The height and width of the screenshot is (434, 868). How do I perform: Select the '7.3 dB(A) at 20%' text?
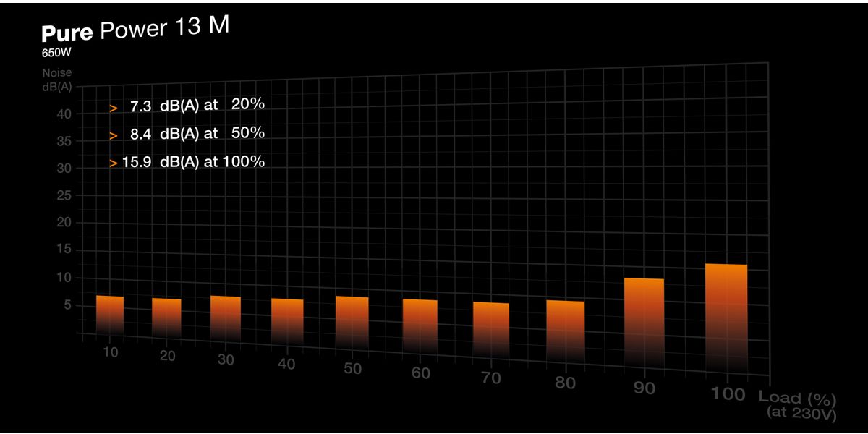[197, 106]
